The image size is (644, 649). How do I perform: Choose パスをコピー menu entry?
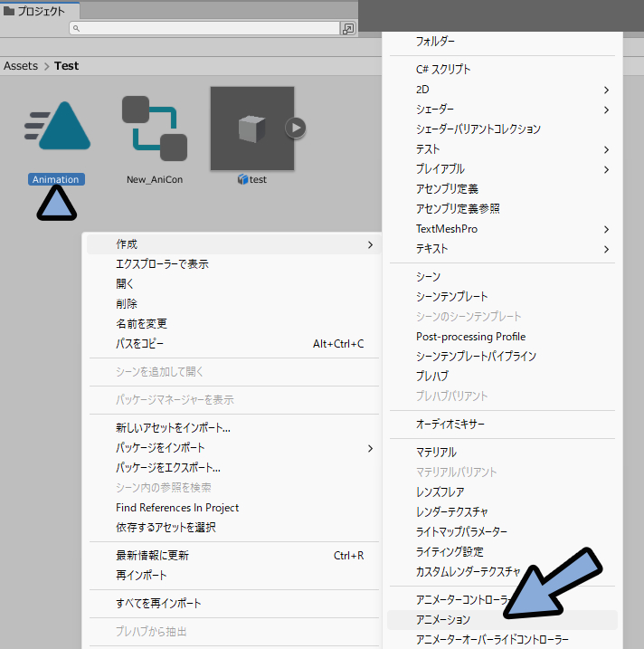click(x=234, y=344)
